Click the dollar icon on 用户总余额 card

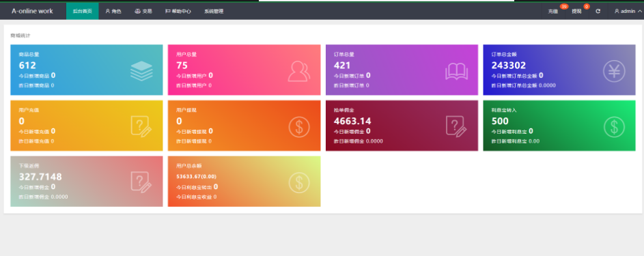point(299,182)
